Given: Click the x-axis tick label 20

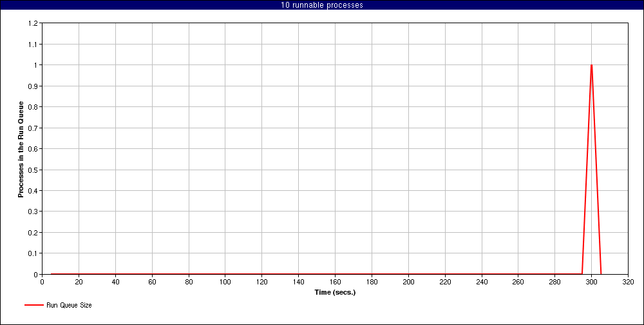Looking at the screenshot, I should click(79, 282).
